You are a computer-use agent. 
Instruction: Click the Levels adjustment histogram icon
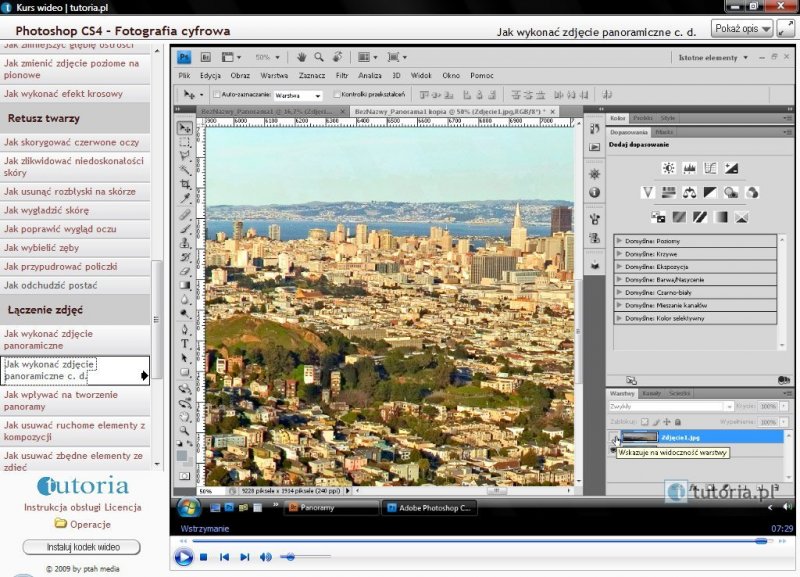(x=689, y=167)
